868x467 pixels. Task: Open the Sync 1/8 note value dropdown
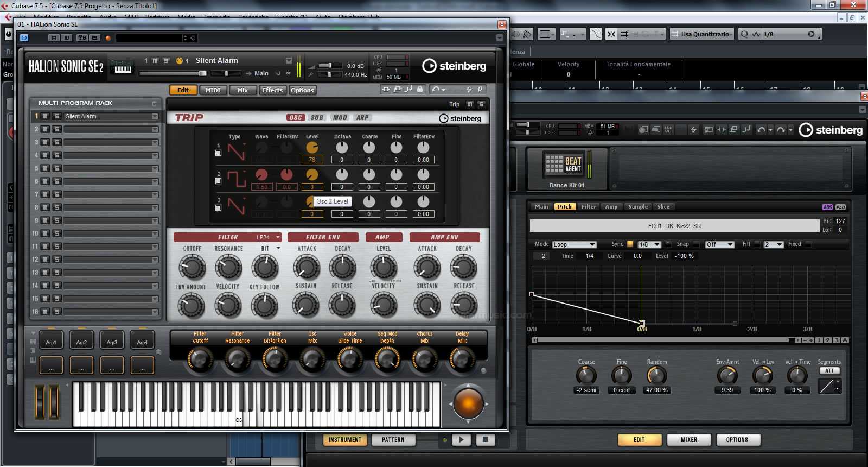(649, 244)
